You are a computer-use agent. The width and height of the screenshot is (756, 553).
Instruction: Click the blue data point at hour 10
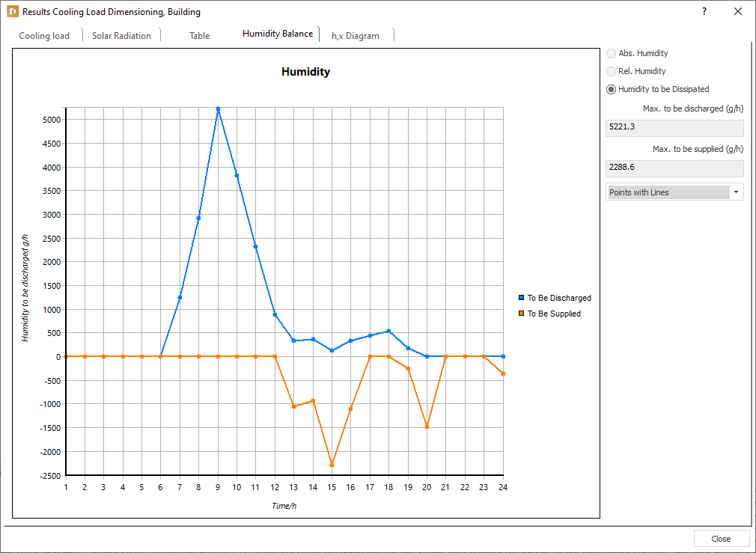[237, 176]
